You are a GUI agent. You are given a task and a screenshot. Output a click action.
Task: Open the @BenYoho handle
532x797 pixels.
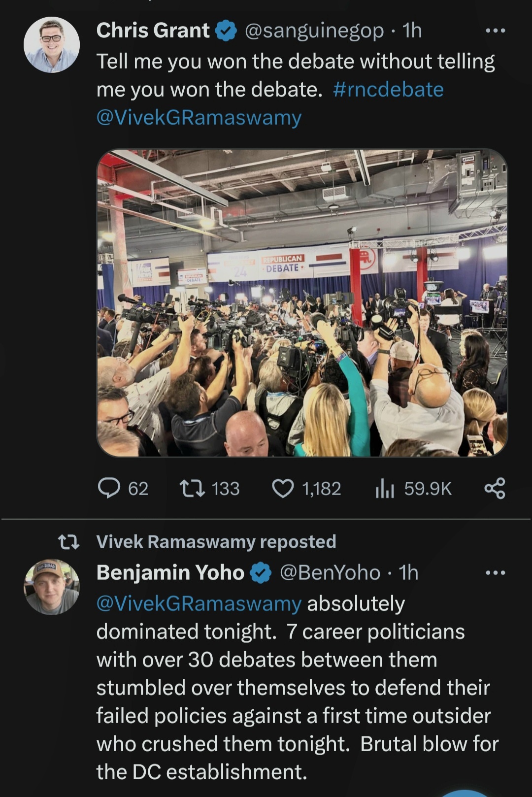pos(330,572)
